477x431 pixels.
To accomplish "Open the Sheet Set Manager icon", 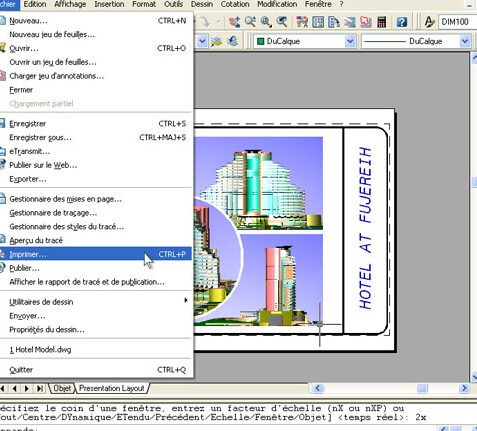I will 350,22.
